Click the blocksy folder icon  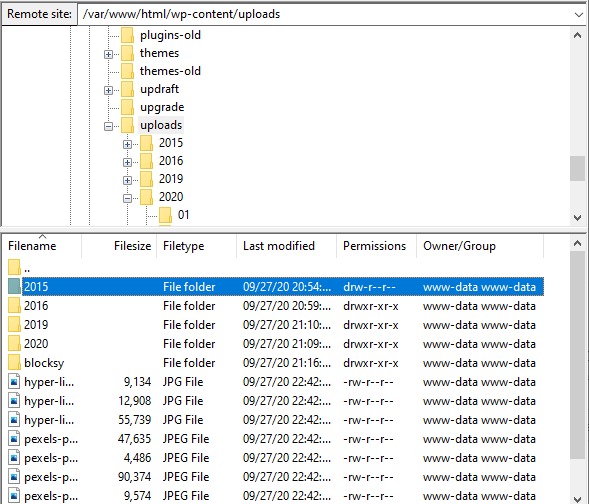pos(14,362)
